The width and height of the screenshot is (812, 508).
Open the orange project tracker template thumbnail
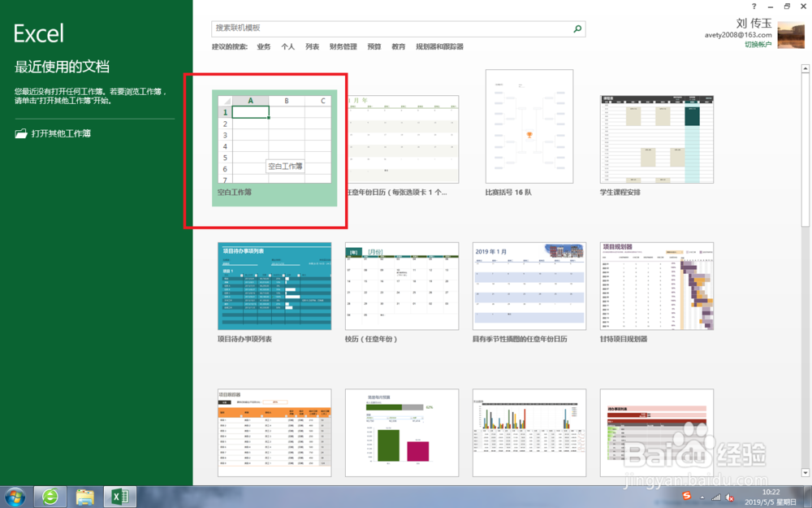pos(274,433)
